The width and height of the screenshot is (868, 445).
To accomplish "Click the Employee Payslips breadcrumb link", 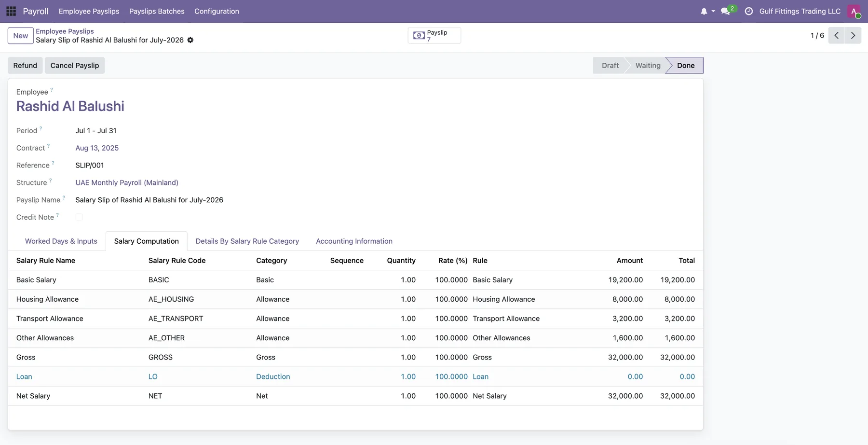I will [65, 31].
